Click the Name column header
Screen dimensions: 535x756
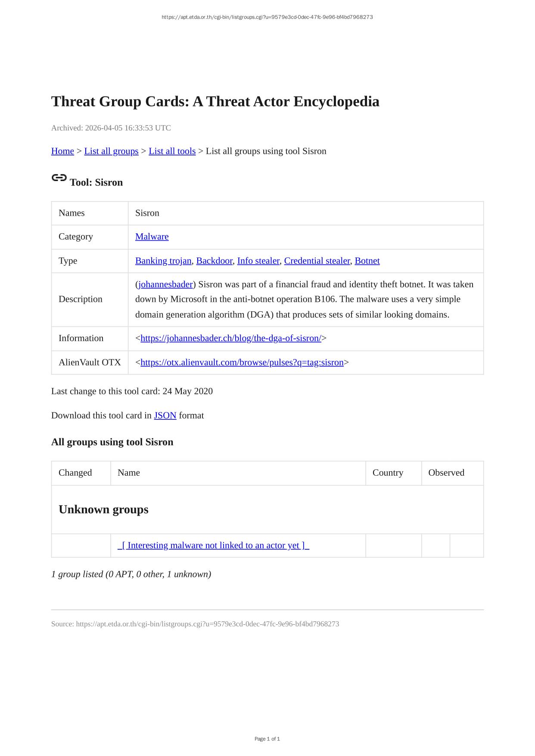pyautogui.click(x=129, y=473)
